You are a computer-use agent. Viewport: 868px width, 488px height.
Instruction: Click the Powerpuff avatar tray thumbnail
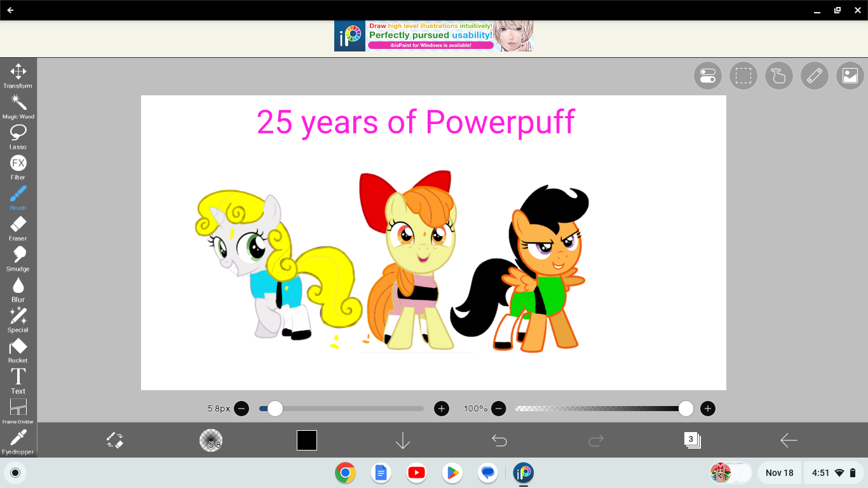tap(721, 473)
